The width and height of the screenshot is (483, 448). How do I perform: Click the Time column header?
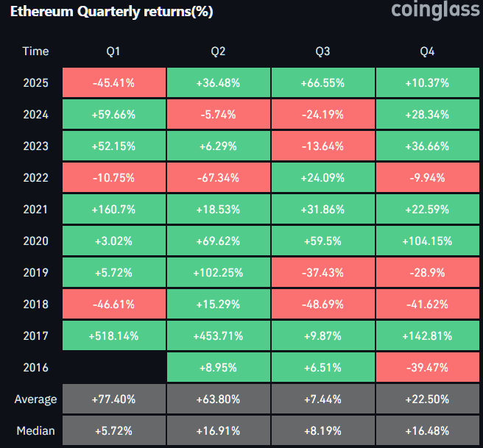pos(35,51)
